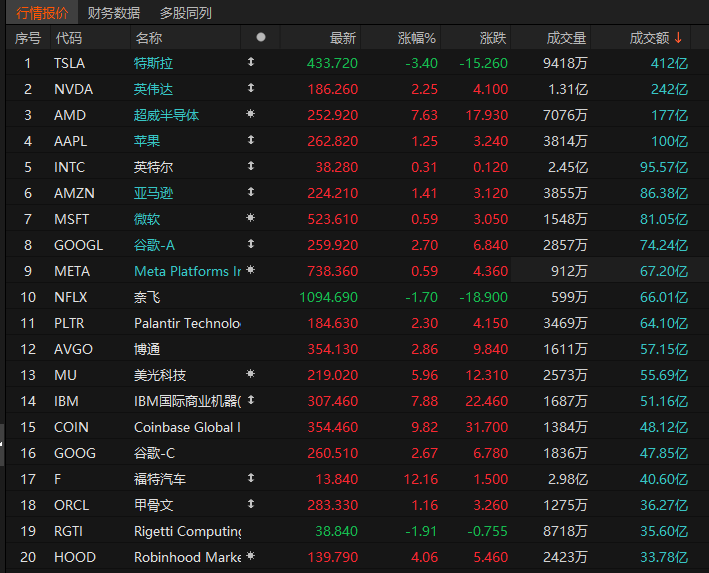Open the 英伟达 stock name link

153,89
